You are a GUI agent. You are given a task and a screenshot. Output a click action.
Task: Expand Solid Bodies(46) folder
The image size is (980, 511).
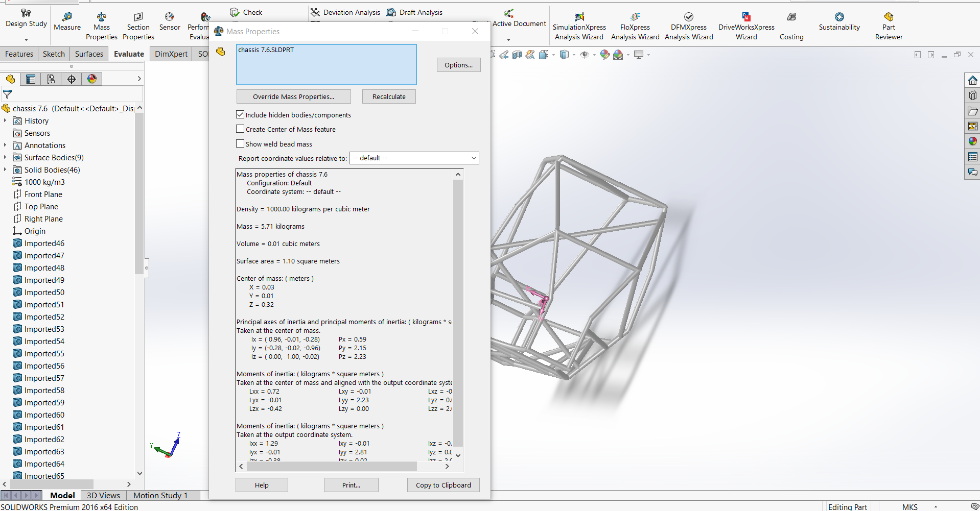pos(5,170)
